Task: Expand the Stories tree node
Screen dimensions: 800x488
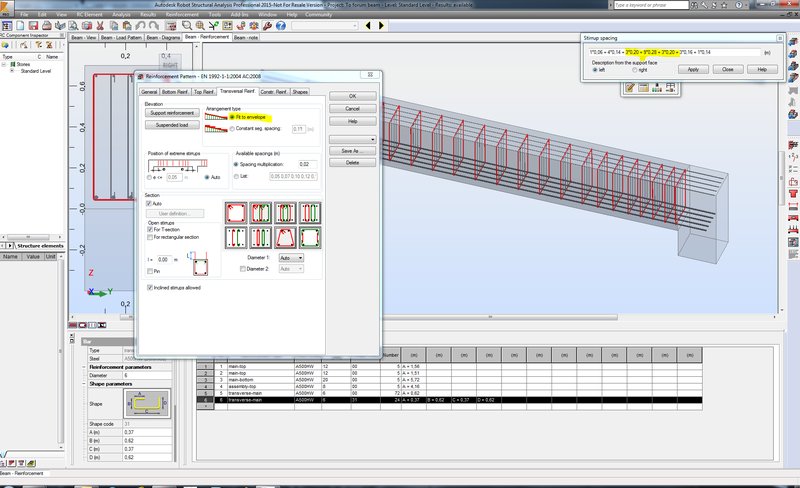Action: coord(4,64)
